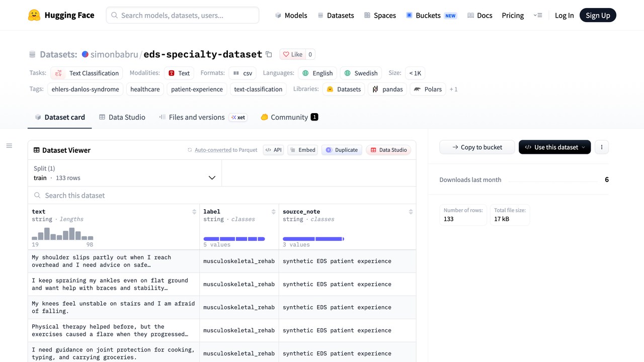Click Log In
644x362 pixels.
pos(564,16)
